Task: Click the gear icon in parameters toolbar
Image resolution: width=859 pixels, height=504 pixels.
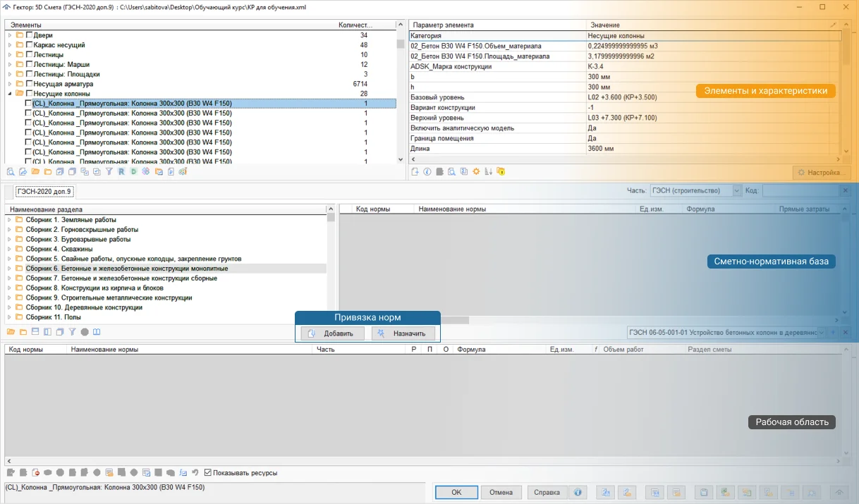Action: pos(476,171)
